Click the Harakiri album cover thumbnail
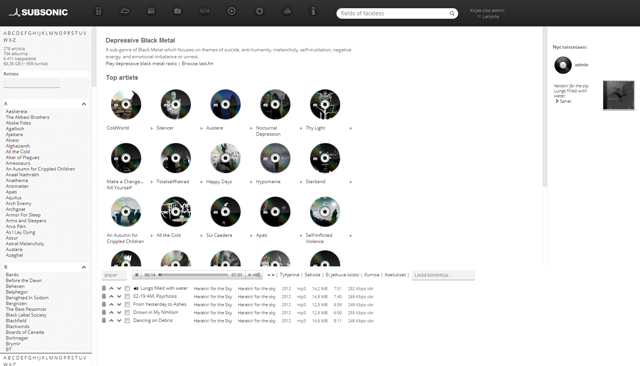This screenshot has height=366, width=640. 619,95
